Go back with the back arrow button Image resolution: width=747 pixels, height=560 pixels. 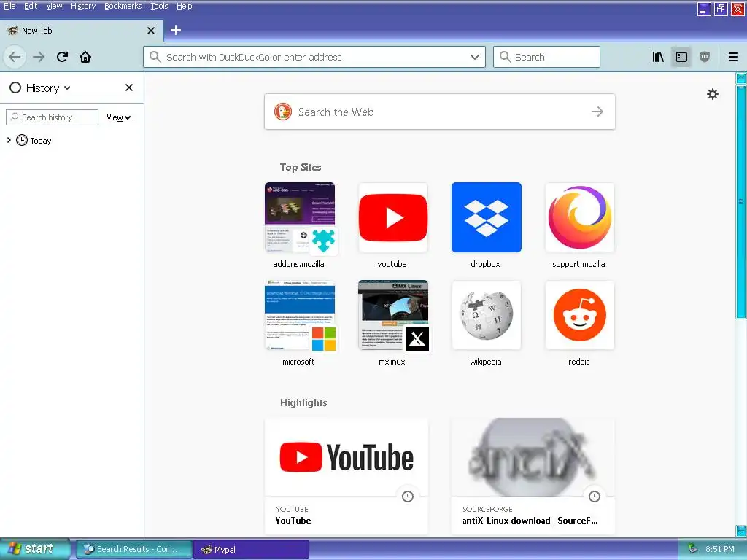pos(15,57)
